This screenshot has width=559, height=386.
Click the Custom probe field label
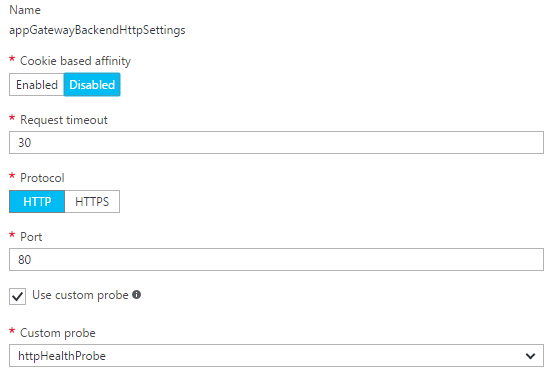coord(58,333)
